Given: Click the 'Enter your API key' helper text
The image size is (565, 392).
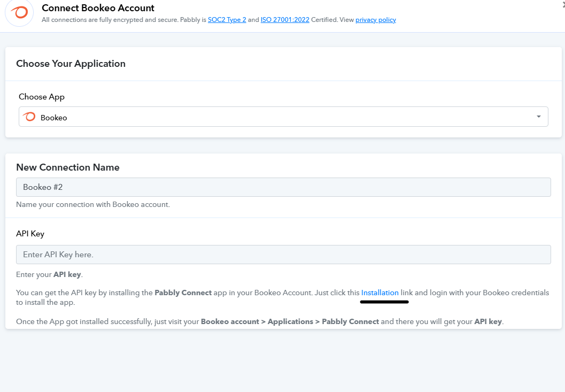Looking at the screenshot, I should point(49,274).
